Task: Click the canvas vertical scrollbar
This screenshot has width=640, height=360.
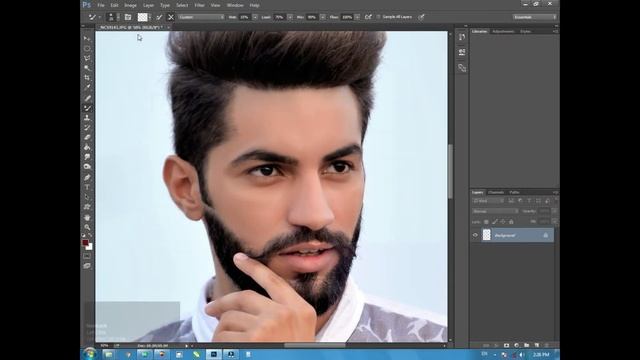Action: [x=450, y=171]
